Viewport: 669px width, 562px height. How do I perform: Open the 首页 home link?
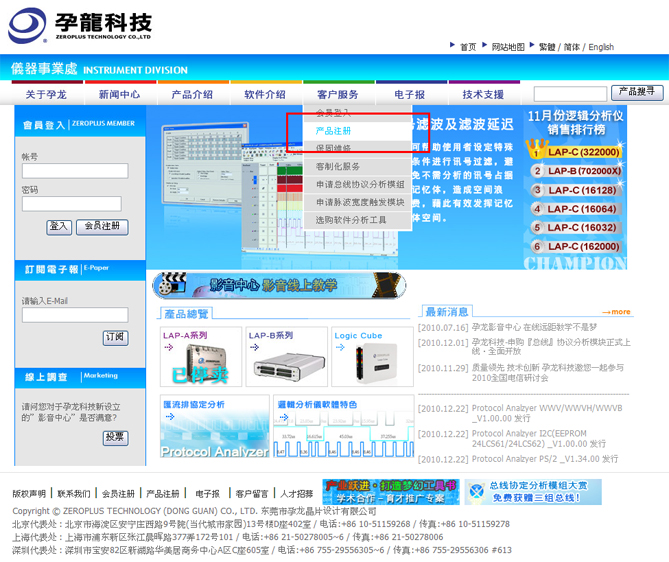(468, 47)
